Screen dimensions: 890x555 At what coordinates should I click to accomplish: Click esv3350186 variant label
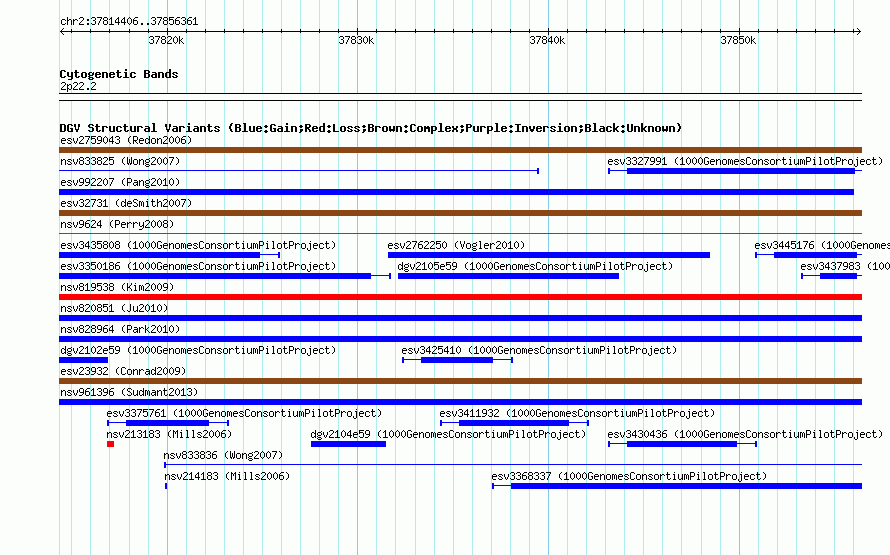click(x=198, y=266)
